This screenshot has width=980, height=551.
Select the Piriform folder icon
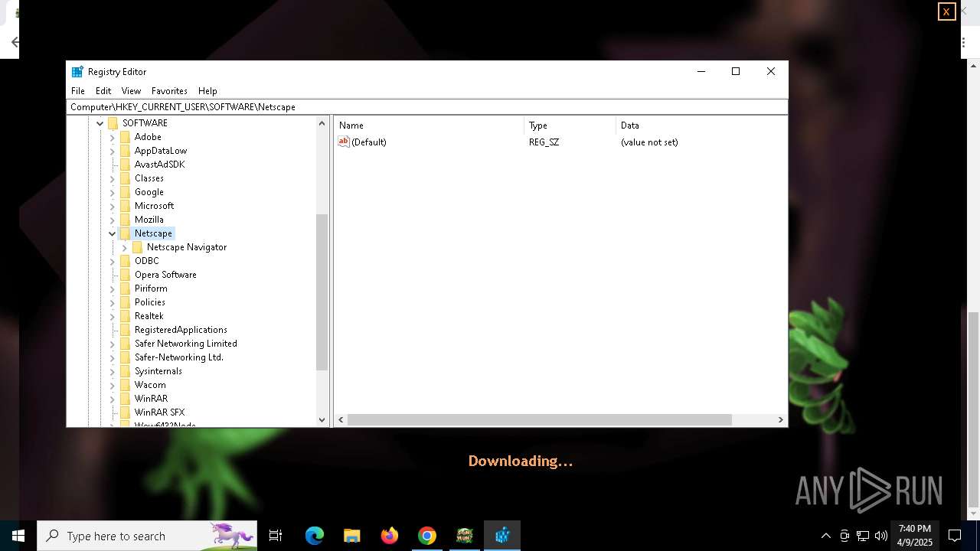coord(126,289)
